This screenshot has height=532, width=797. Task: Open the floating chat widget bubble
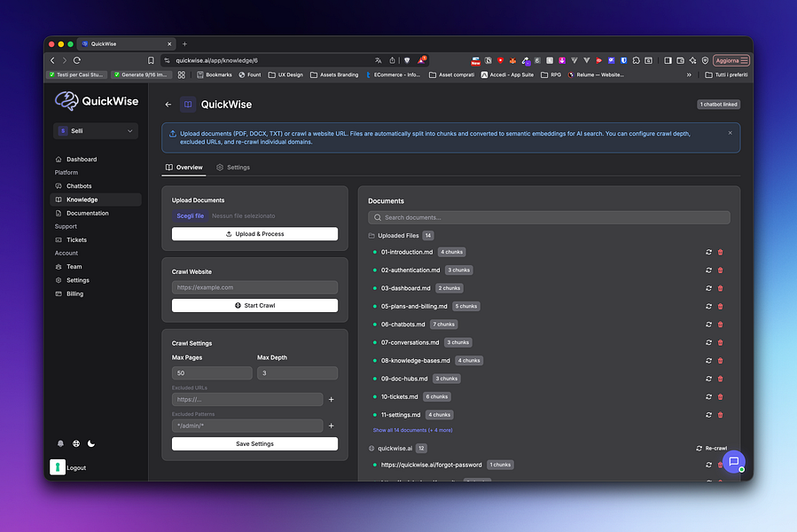(x=733, y=462)
